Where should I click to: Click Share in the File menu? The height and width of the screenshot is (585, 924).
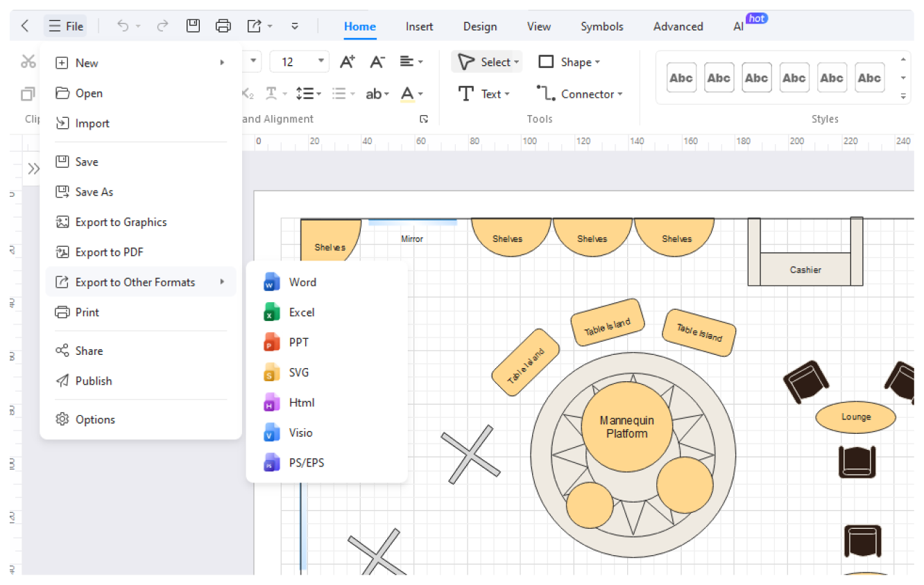pos(141,351)
